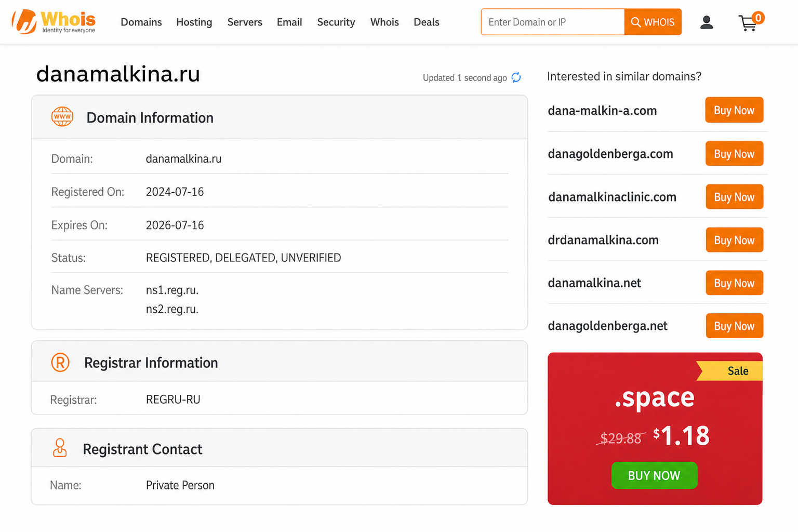Image resolution: width=798 pixels, height=532 pixels.
Task: Click the $1.18 sale price
Action: [x=681, y=435]
